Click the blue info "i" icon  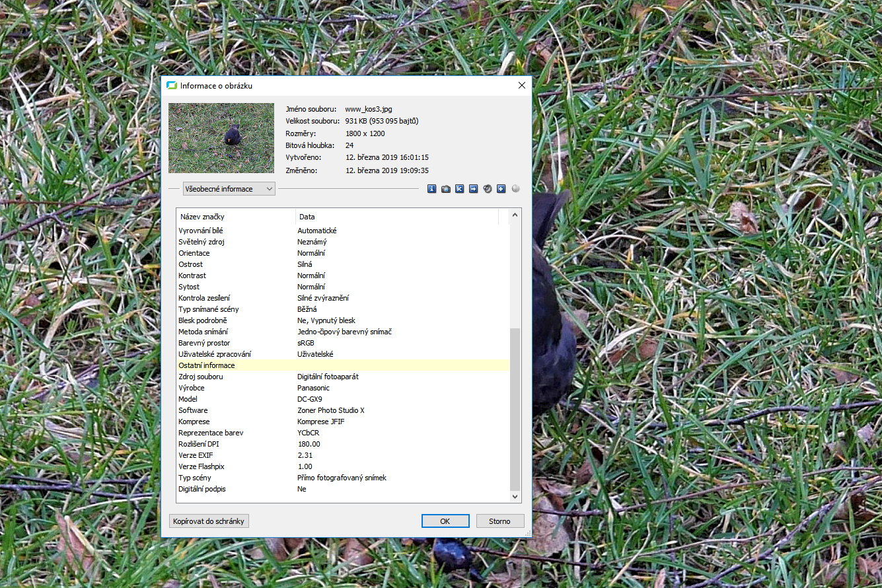[x=432, y=189]
